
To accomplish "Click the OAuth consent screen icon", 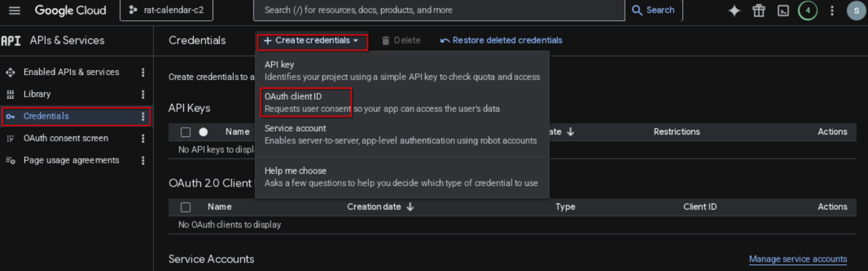I will point(10,138).
